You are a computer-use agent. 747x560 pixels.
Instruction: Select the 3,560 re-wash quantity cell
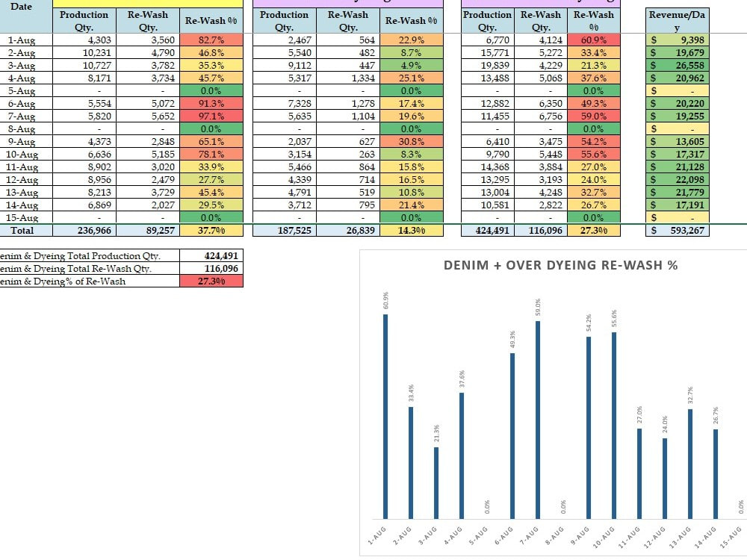(148, 40)
